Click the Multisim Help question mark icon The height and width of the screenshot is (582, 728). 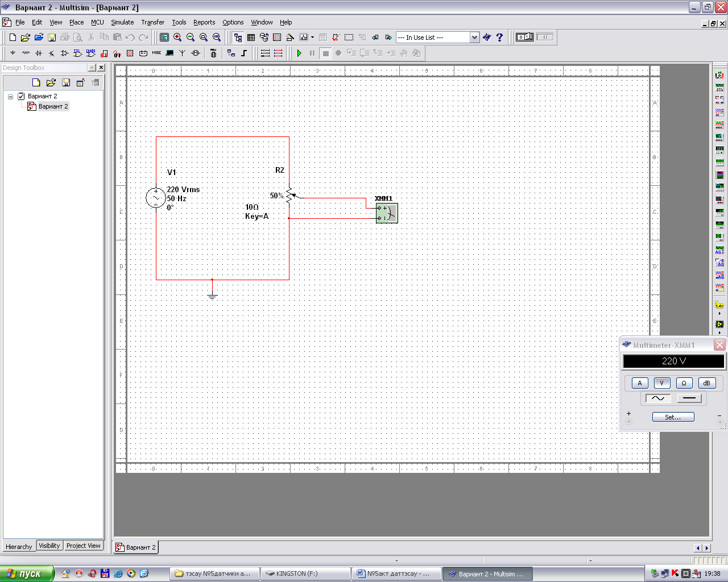pos(500,38)
